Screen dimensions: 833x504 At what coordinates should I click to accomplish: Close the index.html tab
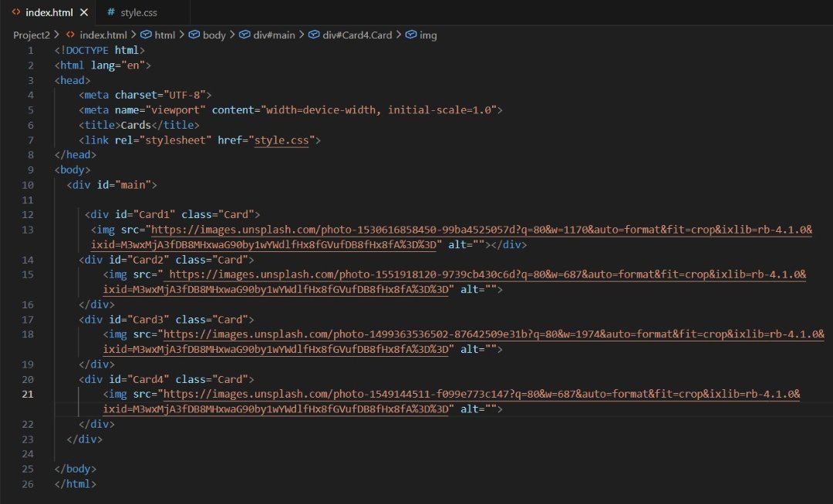click(84, 12)
